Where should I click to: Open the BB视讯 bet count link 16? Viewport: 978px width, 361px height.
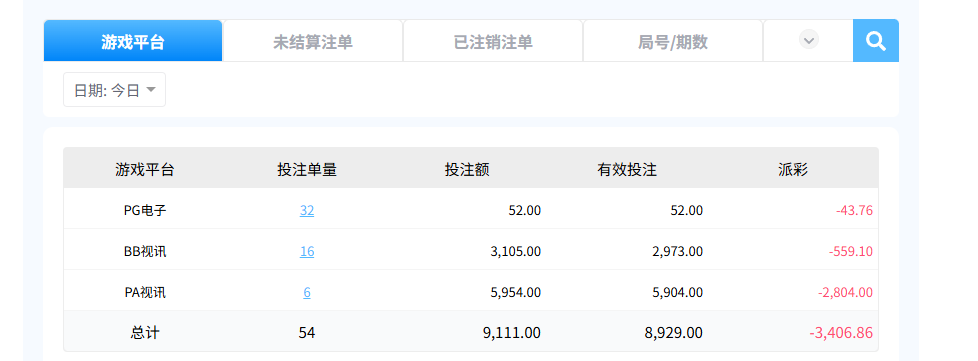307,252
